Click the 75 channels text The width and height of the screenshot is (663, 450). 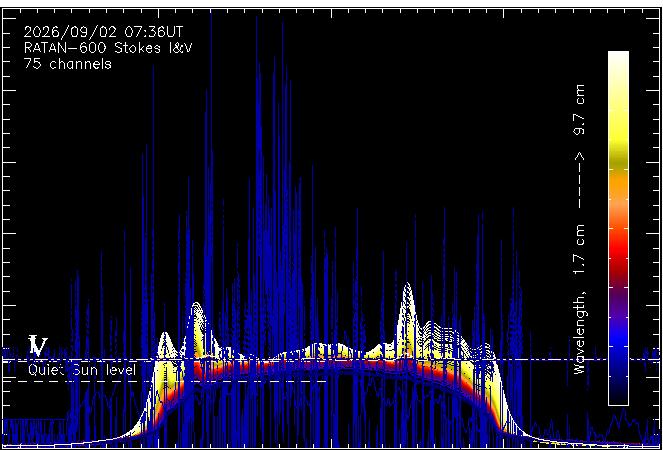point(68,64)
